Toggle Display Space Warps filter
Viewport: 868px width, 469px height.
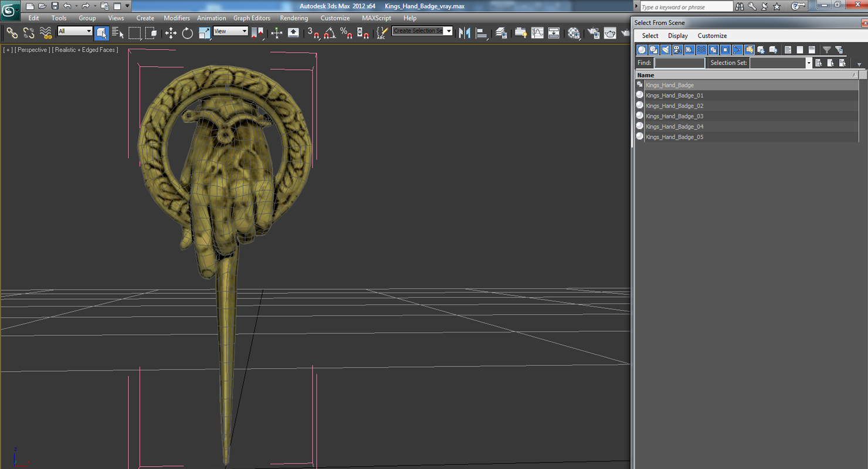[701, 50]
